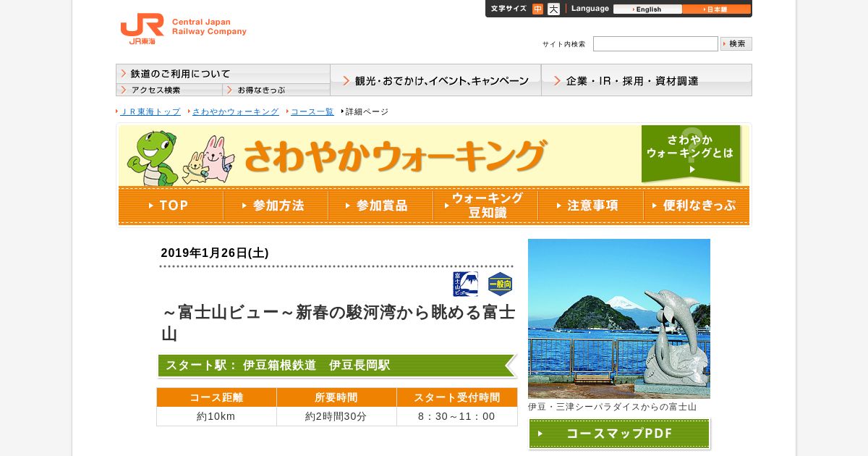Viewport: 868px width, 456px height.
Task: Select the 参加方法 tab
Action: [x=276, y=206]
